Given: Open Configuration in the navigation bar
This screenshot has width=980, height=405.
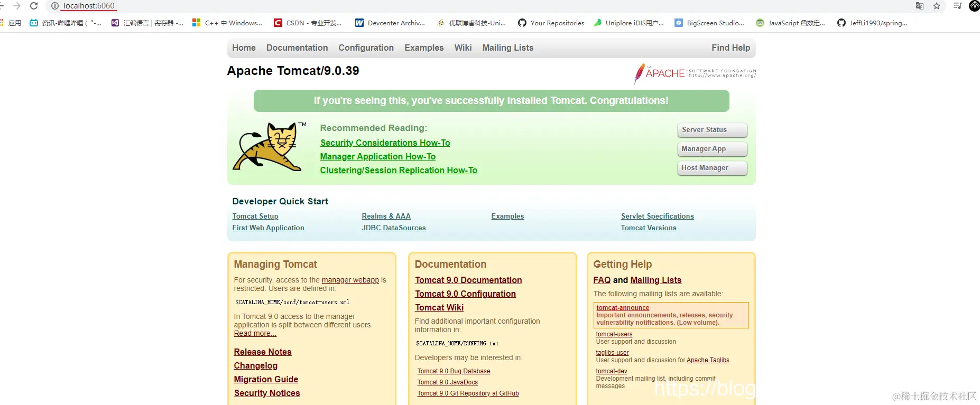Looking at the screenshot, I should [x=366, y=48].
